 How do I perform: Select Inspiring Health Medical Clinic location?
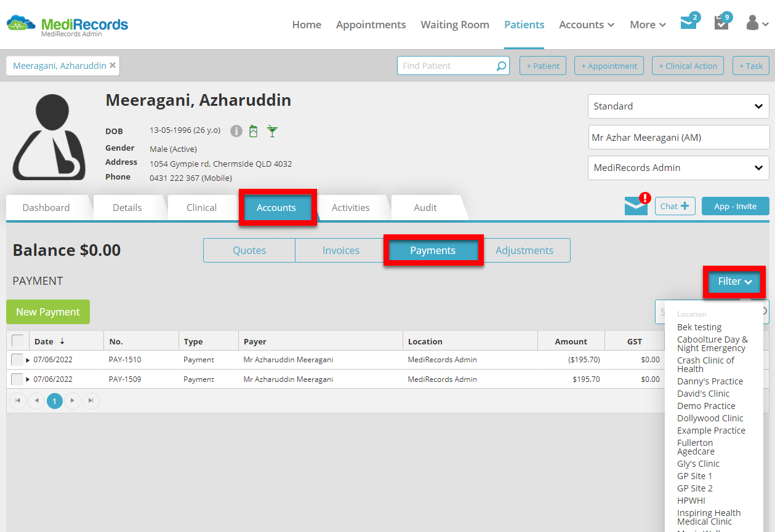pyautogui.click(x=709, y=517)
